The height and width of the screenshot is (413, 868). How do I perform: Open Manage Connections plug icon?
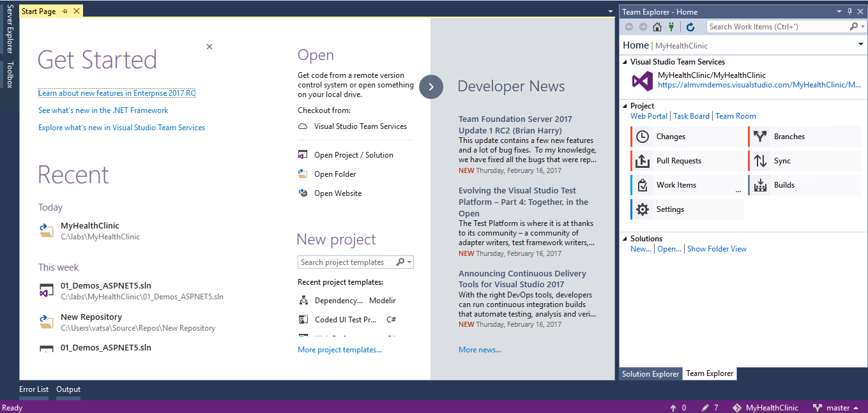(671, 27)
